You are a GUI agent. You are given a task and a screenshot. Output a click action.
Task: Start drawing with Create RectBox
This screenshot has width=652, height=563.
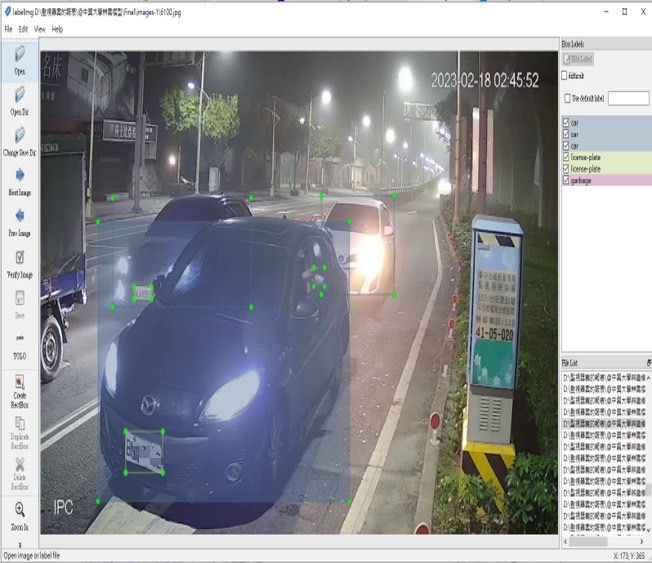(x=20, y=384)
